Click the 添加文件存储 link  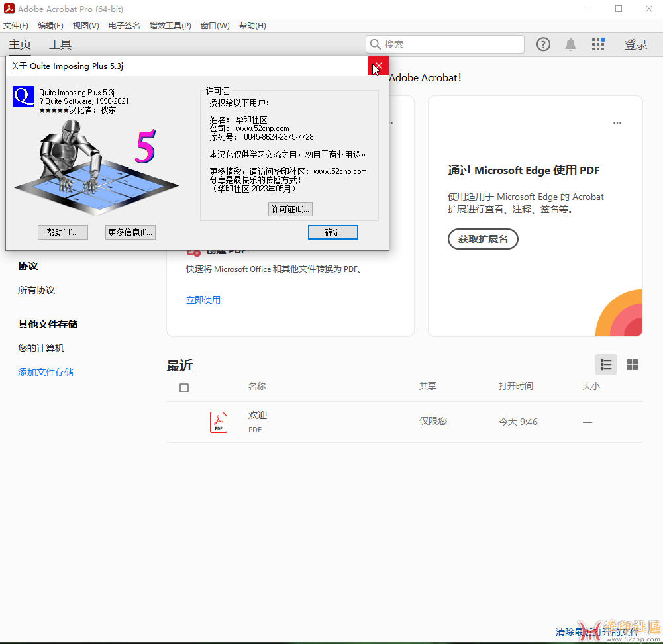(x=46, y=372)
